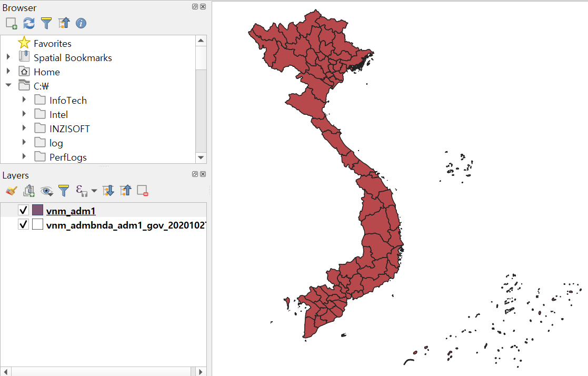Collapse all items in Browser panel
The height and width of the screenshot is (376, 588).
tap(64, 23)
